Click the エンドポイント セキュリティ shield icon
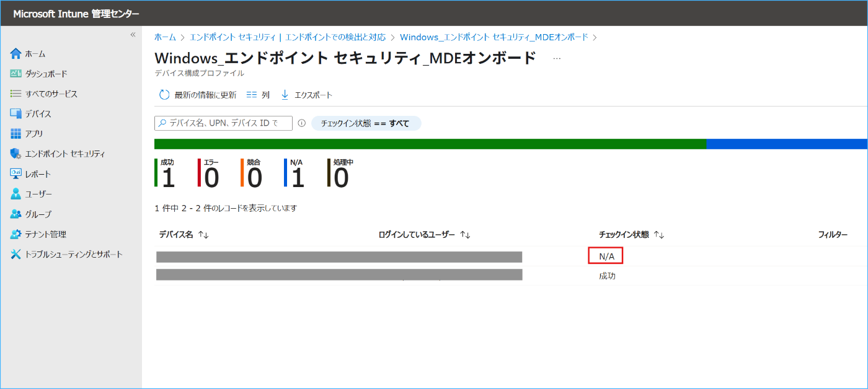 pos(16,154)
